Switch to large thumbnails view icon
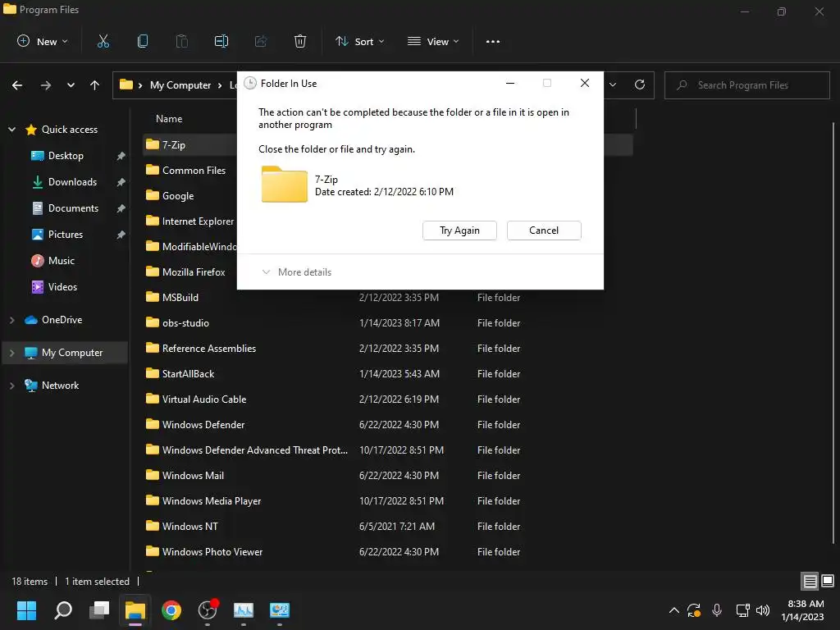Image resolution: width=840 pixels, height=630 pixels. click(x=828, y=581)
